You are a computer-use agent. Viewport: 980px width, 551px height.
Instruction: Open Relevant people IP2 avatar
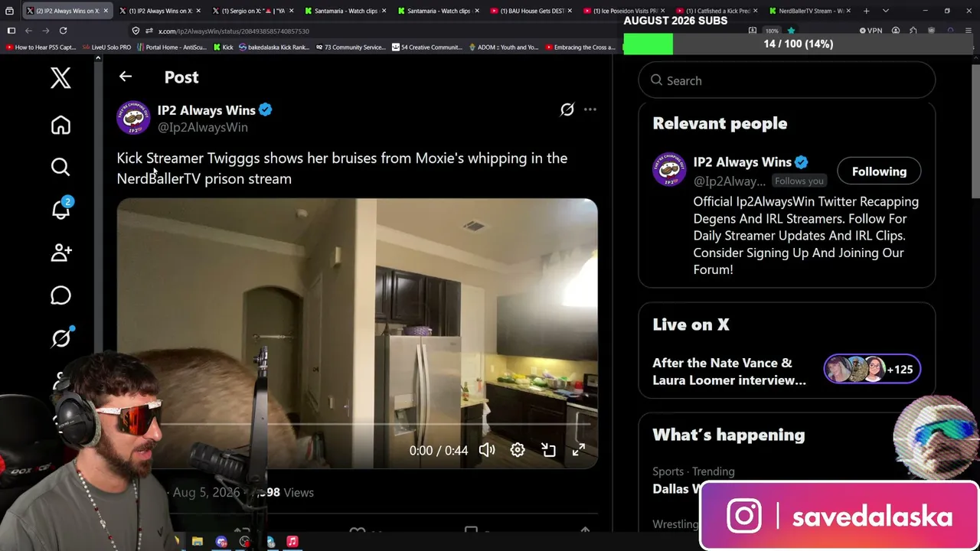[669, 170]
